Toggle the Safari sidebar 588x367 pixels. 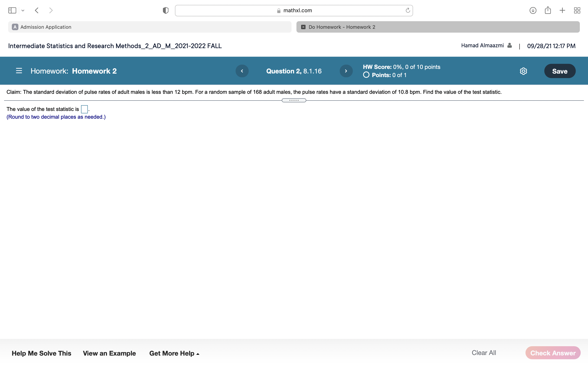[x=12, y=10]
